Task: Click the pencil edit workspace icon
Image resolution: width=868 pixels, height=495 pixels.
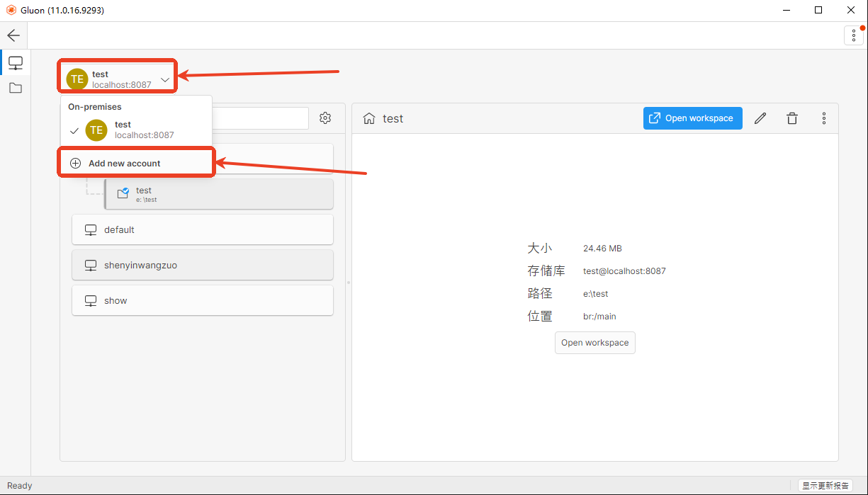Action: [760, 118]
